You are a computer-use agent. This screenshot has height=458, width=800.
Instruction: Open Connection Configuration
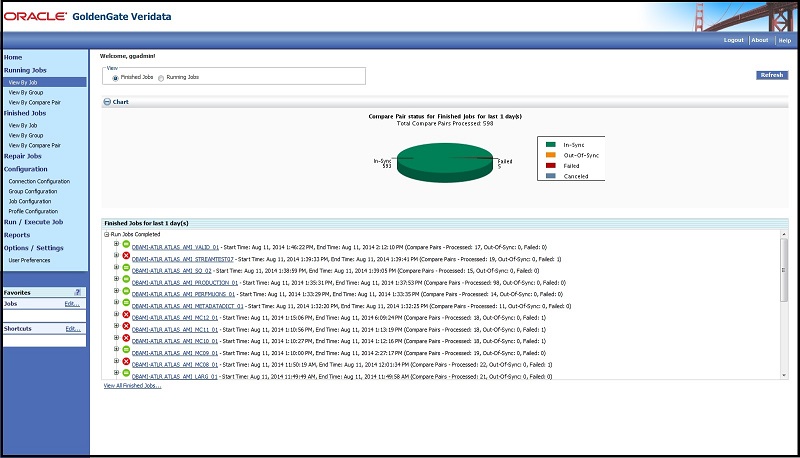pyautogui.click(x=39, y=182)
